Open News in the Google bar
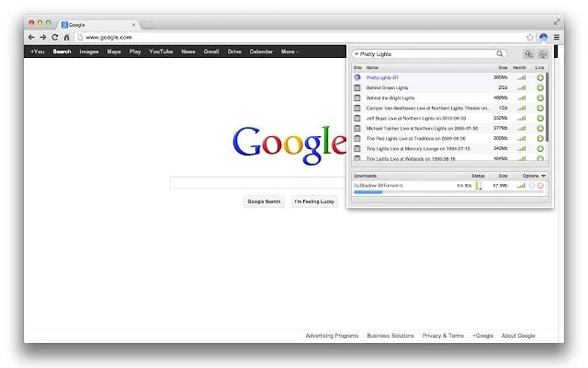The width and height of the screenshot is (588, 368). coord(188,52)
